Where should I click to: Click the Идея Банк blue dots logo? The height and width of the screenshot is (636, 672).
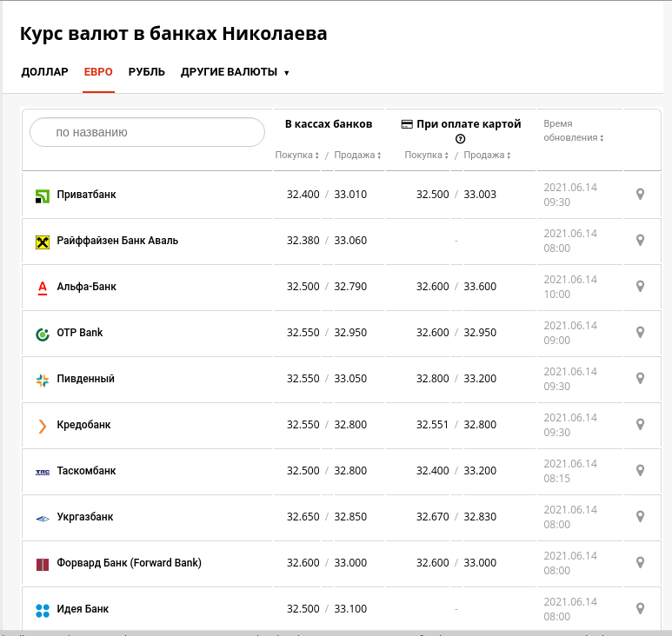(x=43, y=611)
